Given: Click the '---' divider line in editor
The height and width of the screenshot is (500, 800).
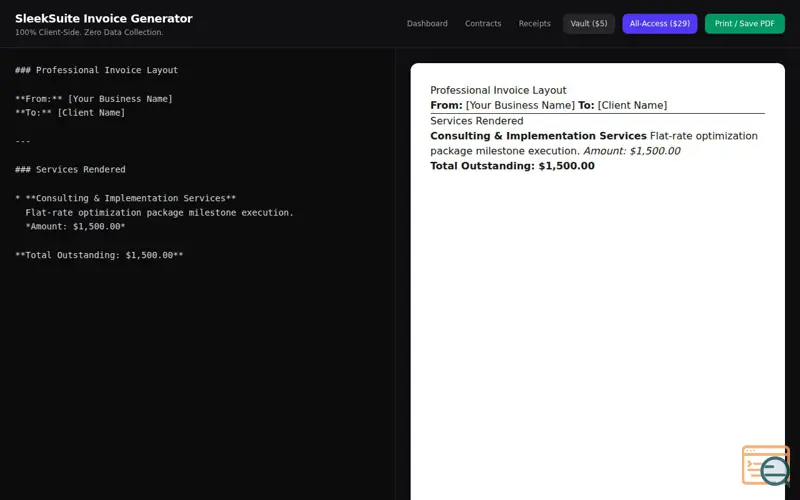Looking at the screenshot, I should [22, 141].
